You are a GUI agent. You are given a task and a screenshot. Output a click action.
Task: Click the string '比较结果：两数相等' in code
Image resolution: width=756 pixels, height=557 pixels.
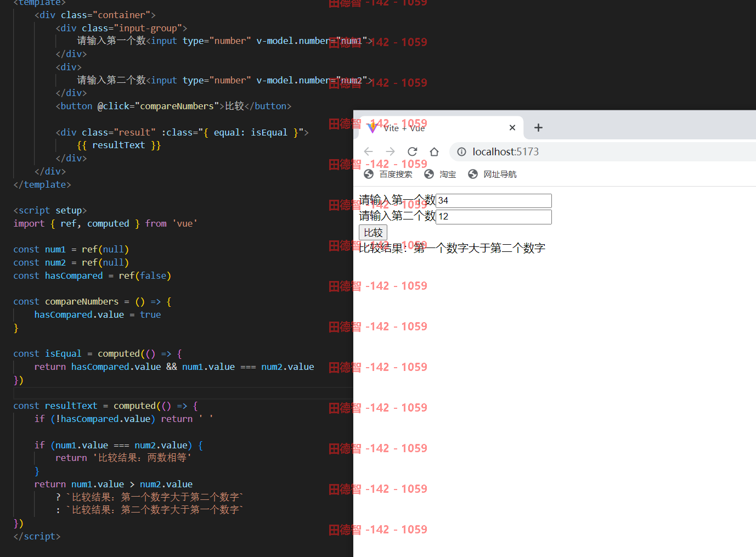click(x=142, y=458)
